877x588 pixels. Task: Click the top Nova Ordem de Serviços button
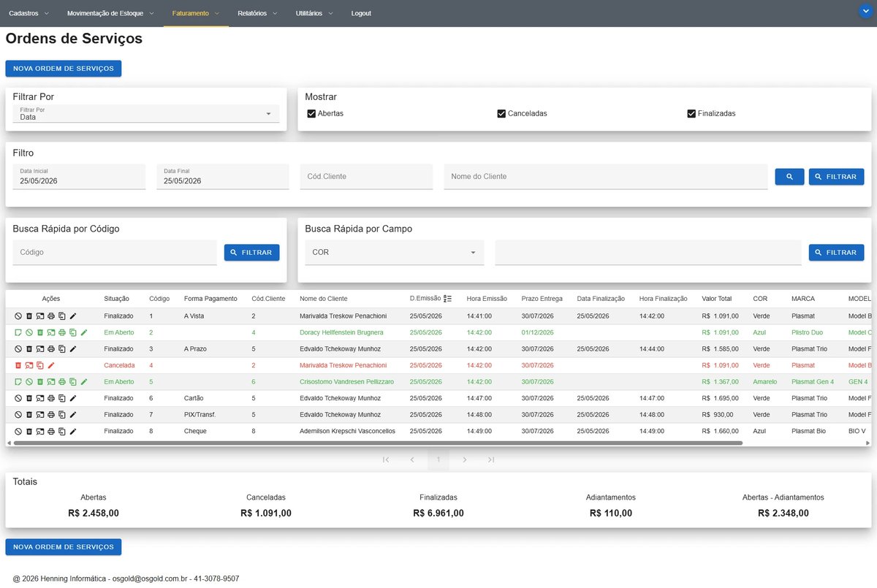click(64, 69)
